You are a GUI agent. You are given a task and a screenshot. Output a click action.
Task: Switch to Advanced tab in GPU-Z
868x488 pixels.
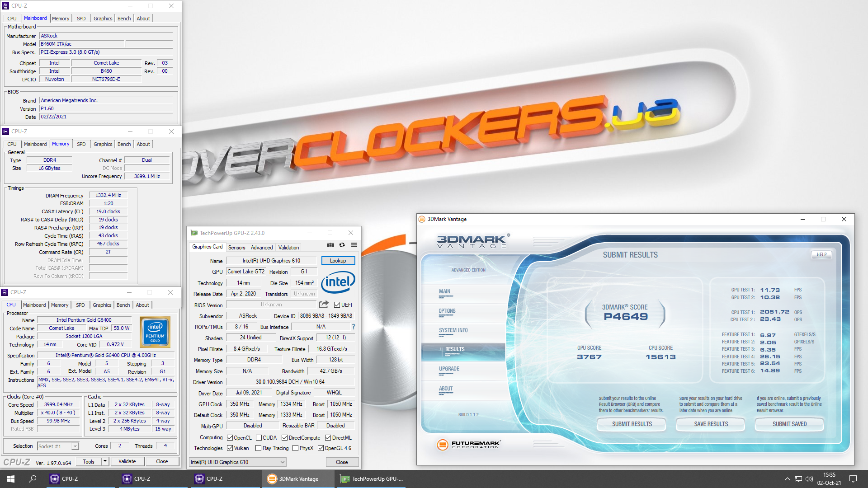click(x=262, y=248)
